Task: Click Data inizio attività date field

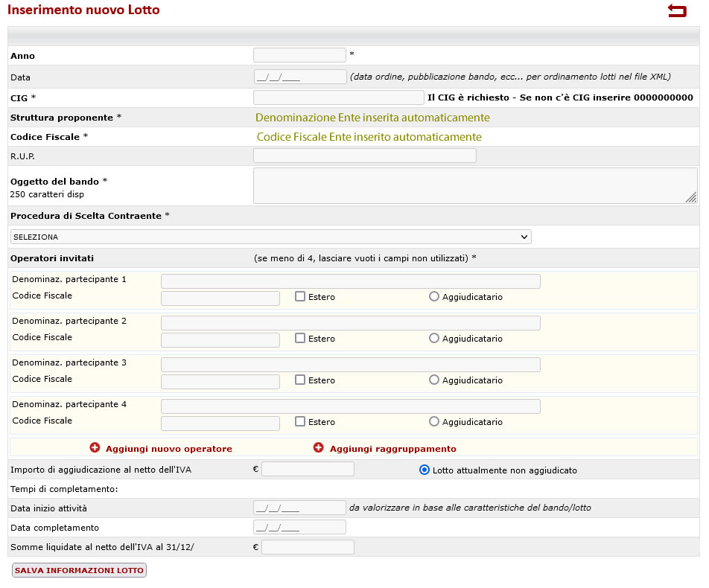Action: pyautogui.click(x=299, y=508)
